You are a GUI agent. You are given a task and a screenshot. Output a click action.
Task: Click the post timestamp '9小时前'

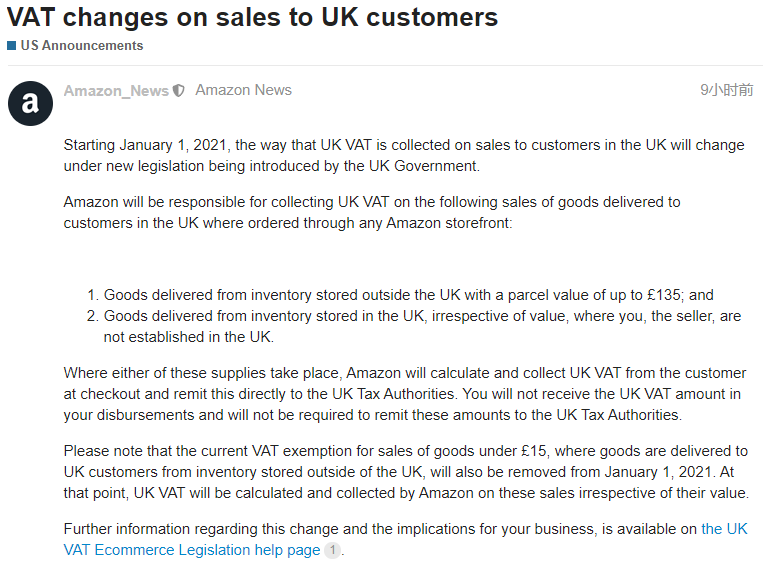pyautogui.click(x=727, y=90)
